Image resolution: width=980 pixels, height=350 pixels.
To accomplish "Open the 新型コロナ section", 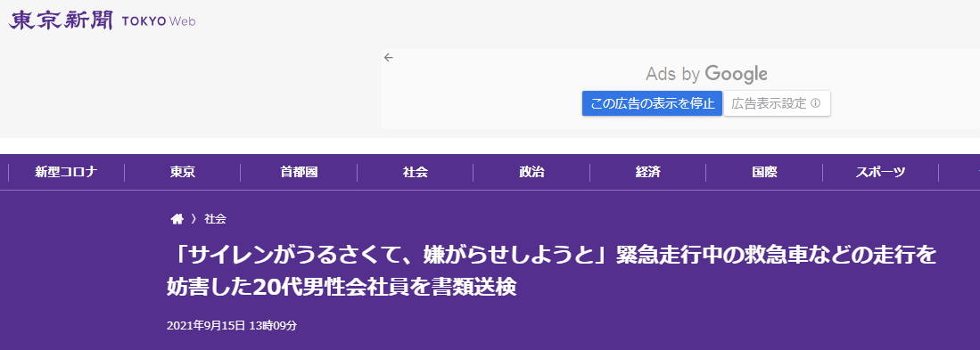I will [66, 172].
